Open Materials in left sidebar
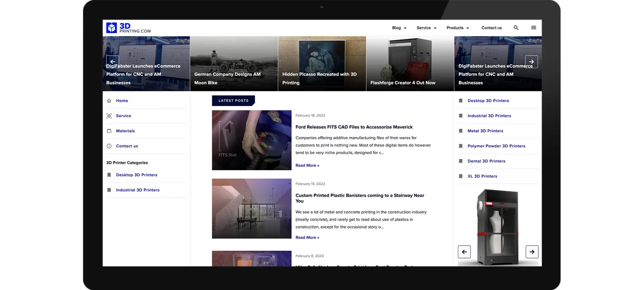This screenshot has height=290, width=644. [125, 131]
